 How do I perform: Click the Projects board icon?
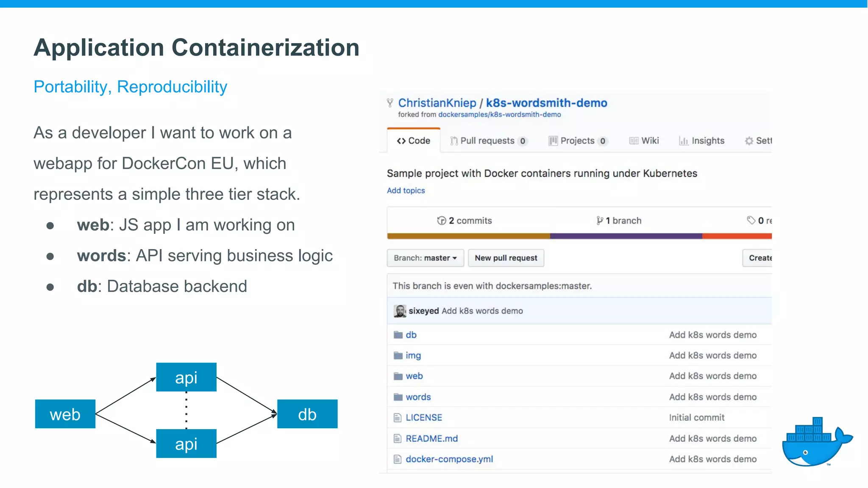coord(553,141)
